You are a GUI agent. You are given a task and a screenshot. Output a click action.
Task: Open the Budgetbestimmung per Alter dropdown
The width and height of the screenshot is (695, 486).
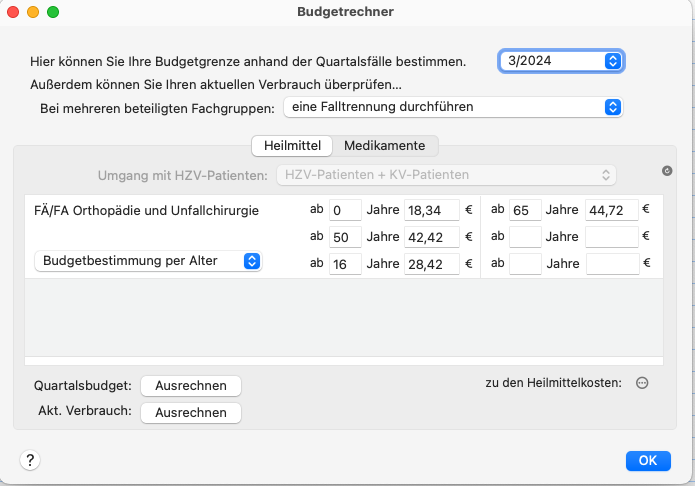148,261
